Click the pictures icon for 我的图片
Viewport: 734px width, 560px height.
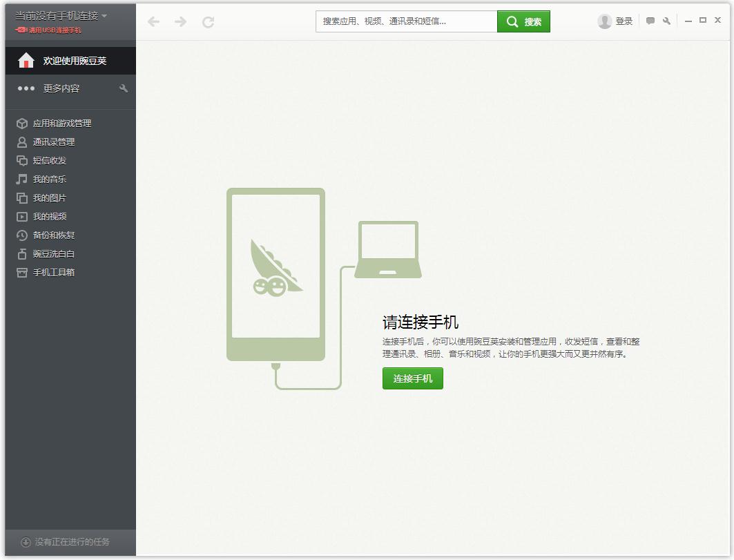tap(22, 197)
